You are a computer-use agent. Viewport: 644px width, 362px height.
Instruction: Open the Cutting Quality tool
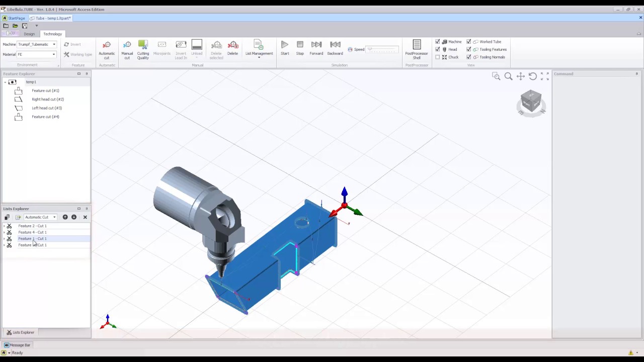coord(143,50)
